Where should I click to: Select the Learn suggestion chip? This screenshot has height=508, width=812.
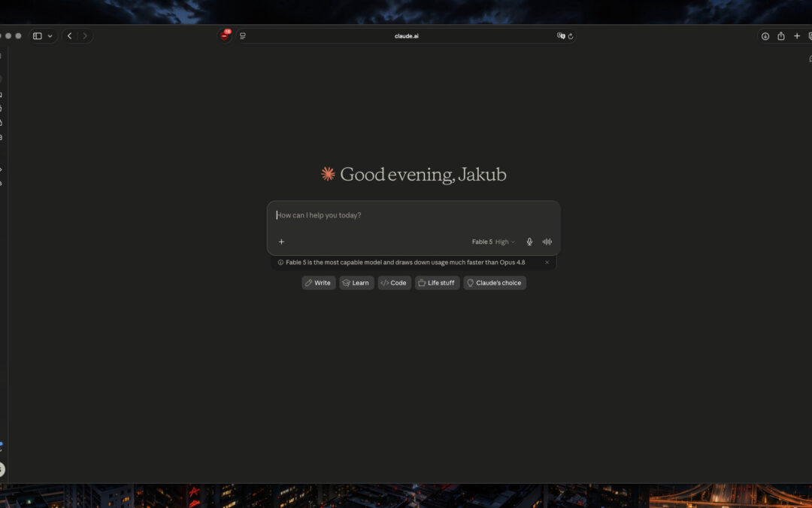point(356,282)
